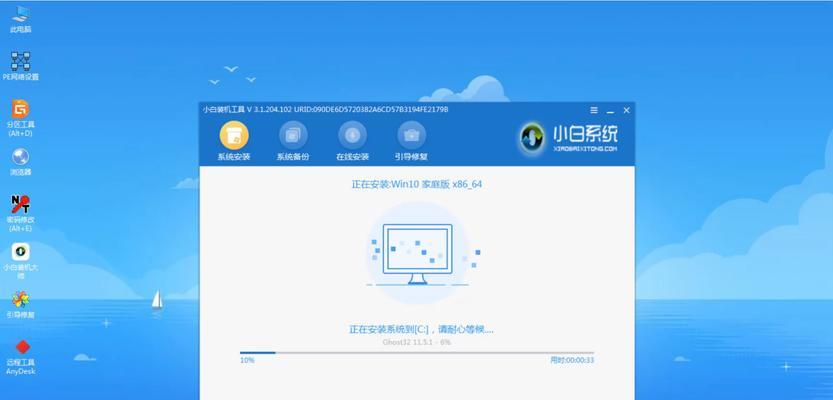The width and height of the screenshot is (833, 400).
Task: Launch the 引导修复 desktop shortcut
Action: [20, 304]
